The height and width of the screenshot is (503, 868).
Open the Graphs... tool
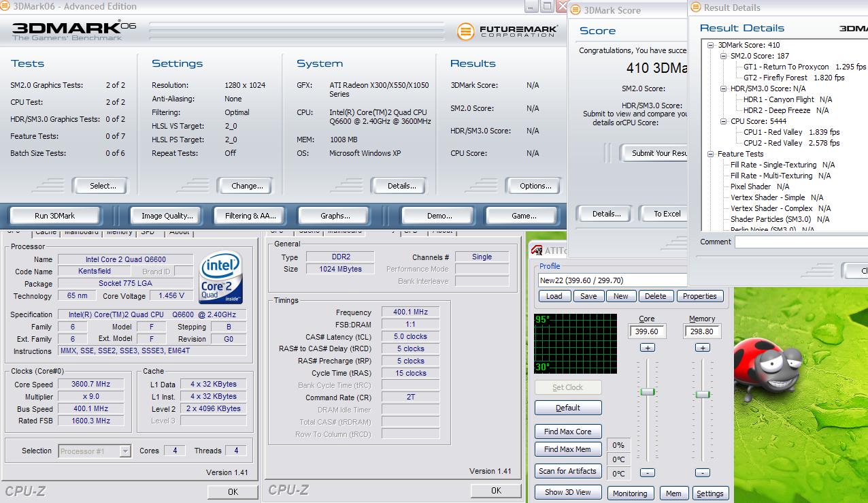pyautogui.click(x=335, y=216)
